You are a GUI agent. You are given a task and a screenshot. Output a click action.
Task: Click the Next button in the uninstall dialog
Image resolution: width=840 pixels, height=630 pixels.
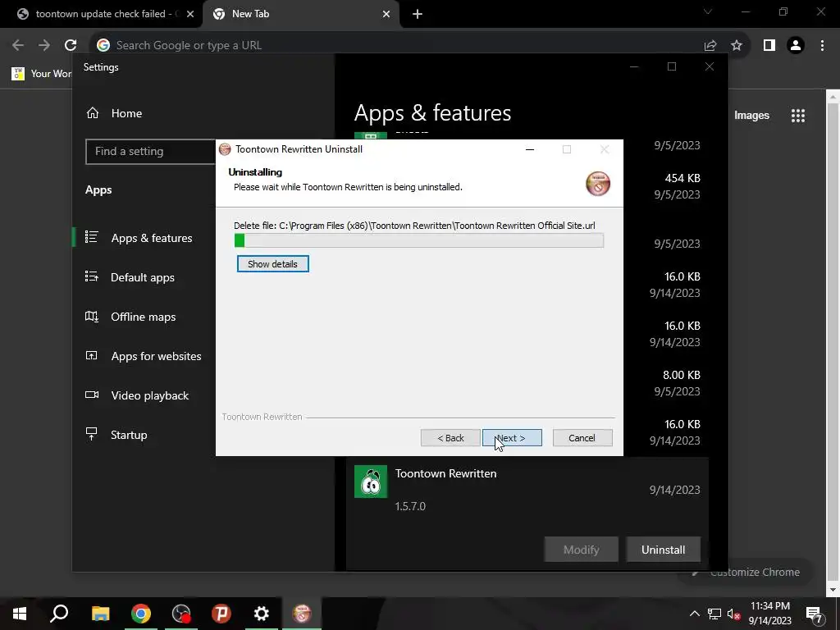(x=512, y=438)
